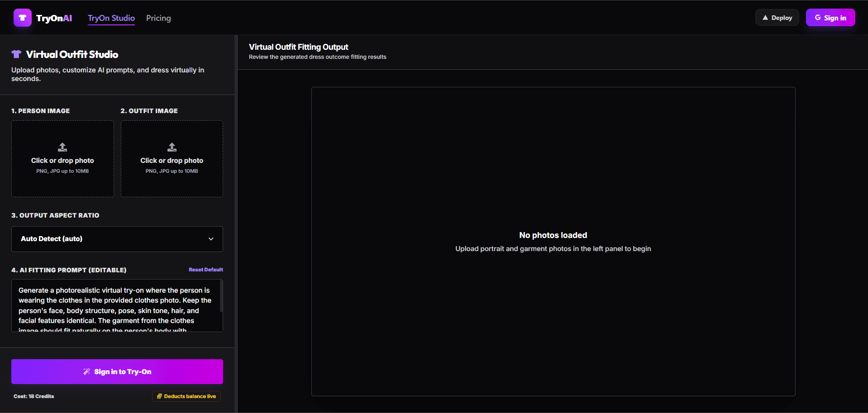
Task: Click the Outfit Image drop zone text
Action: pyautogui.click(x=172, y=161)
